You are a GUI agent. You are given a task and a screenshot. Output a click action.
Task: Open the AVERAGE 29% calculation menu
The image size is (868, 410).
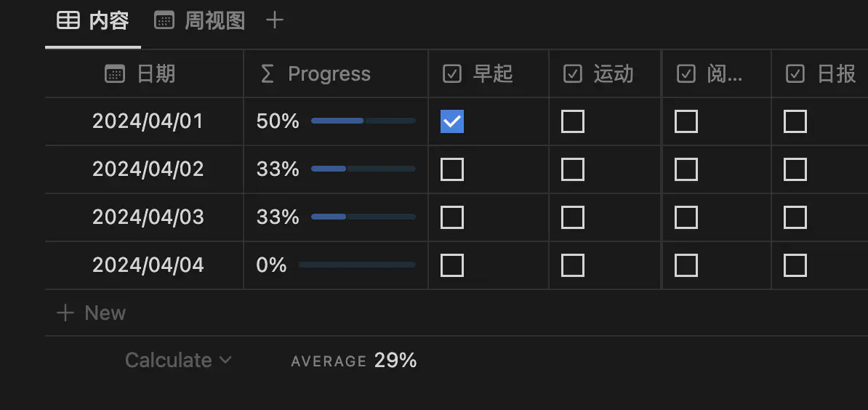point(354,360)
